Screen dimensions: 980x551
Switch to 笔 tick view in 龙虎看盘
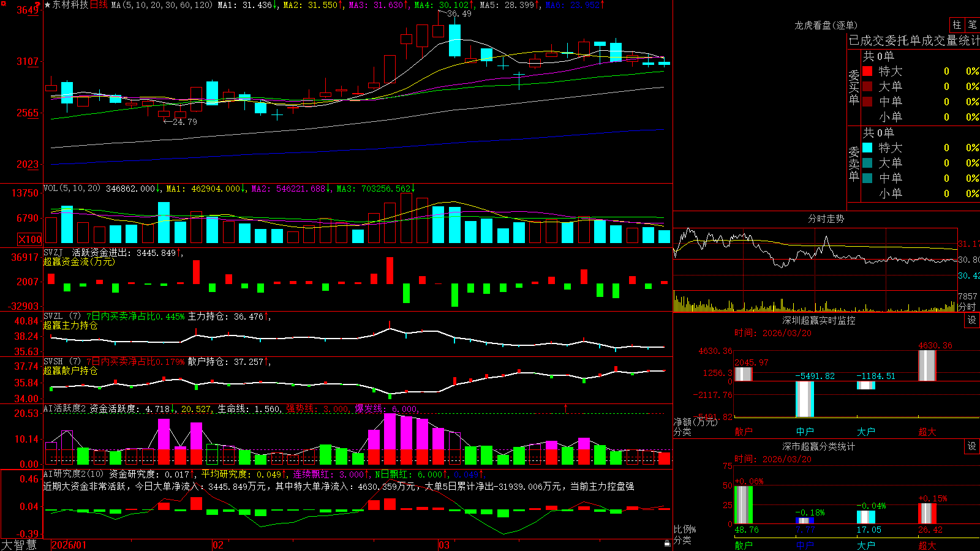(972, 24)
